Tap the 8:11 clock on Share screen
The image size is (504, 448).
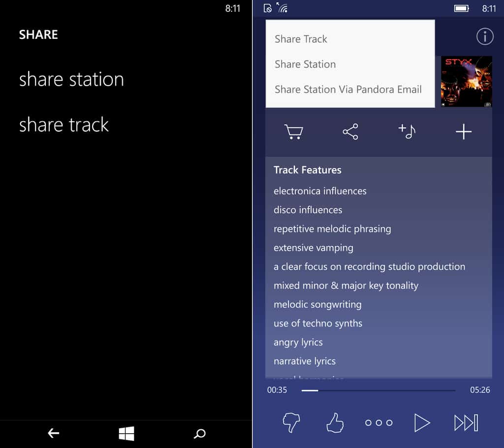(232, 8)
